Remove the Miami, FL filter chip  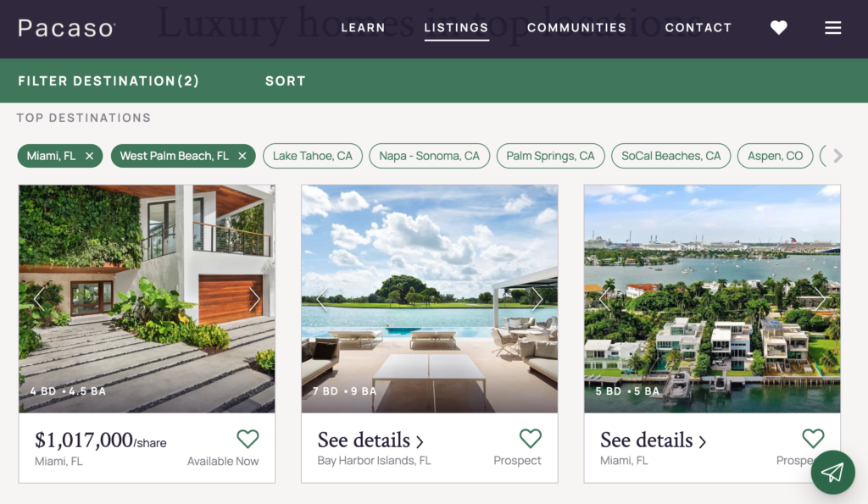[89, 156]
